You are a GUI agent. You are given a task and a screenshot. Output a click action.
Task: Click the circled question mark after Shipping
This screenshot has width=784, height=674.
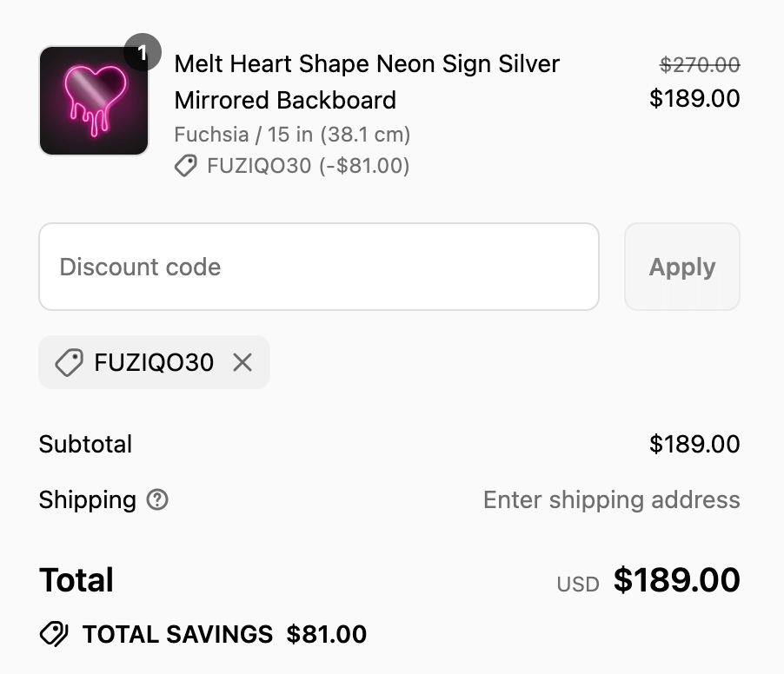[x=157, y=500]
